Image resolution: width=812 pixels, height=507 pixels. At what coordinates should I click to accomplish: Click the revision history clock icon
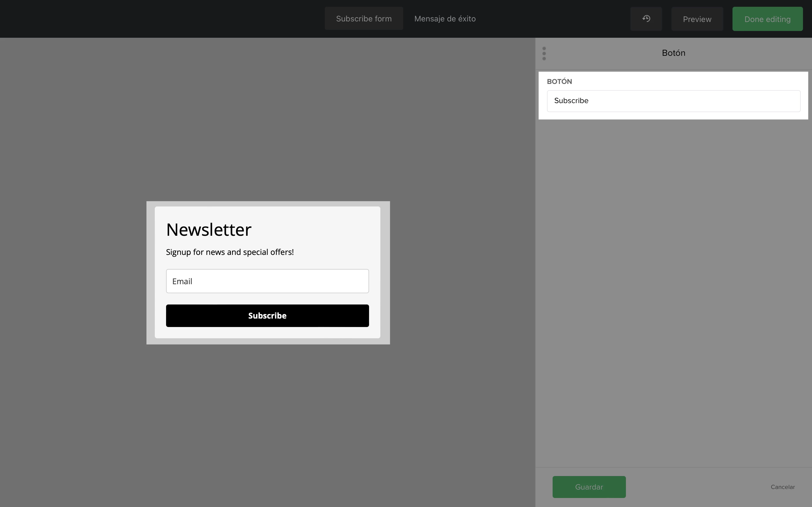coord(646,19)
